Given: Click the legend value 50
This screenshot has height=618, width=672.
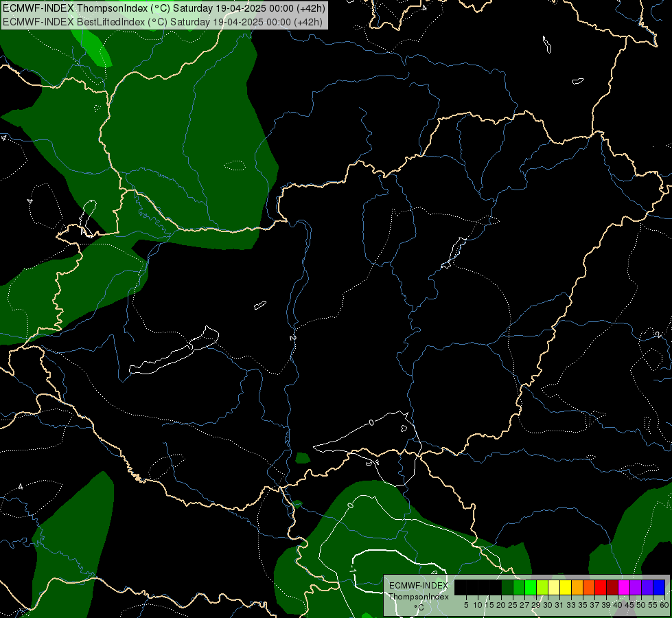Looking at the screenshot, I should 642,605.
